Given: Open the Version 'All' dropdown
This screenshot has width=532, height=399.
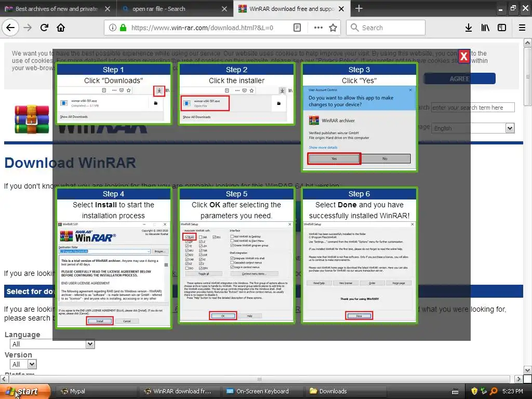Looking at the screenshot, I should pyautogui.click(x=23, y=364).
